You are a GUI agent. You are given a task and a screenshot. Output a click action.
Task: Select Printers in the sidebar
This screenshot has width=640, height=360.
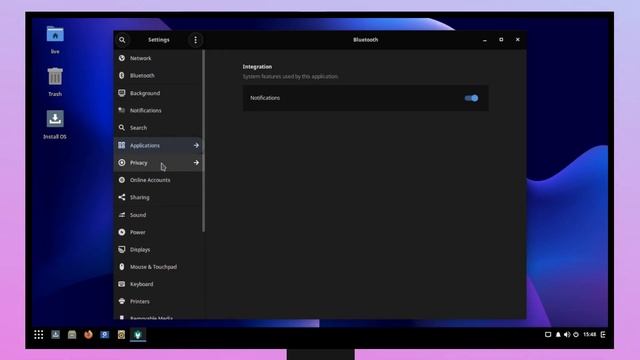pos(158,302)
